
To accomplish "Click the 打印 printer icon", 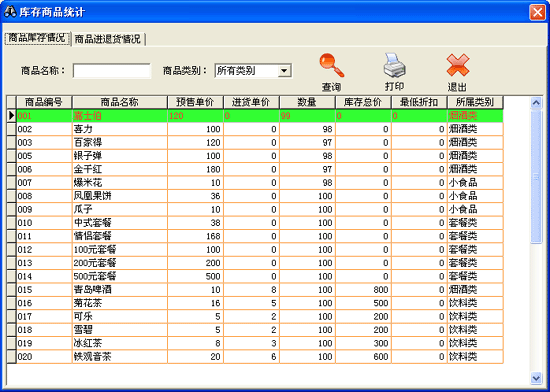I will coord(394,65).
